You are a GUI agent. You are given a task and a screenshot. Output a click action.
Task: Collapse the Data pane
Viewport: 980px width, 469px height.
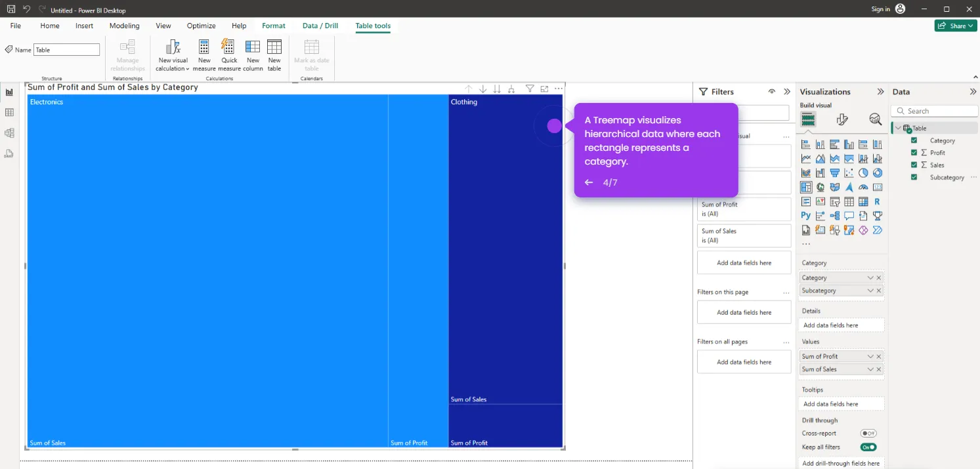pos(973,92)
